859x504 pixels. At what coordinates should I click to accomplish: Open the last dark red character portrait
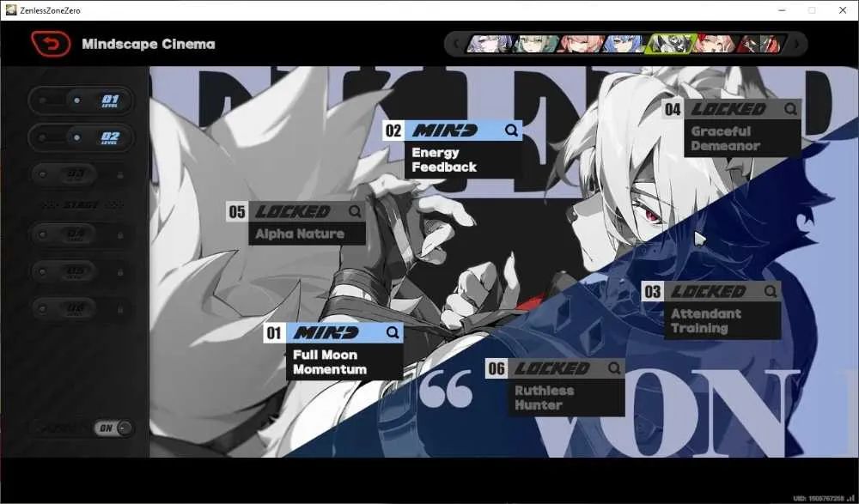(x=761, y=44)
